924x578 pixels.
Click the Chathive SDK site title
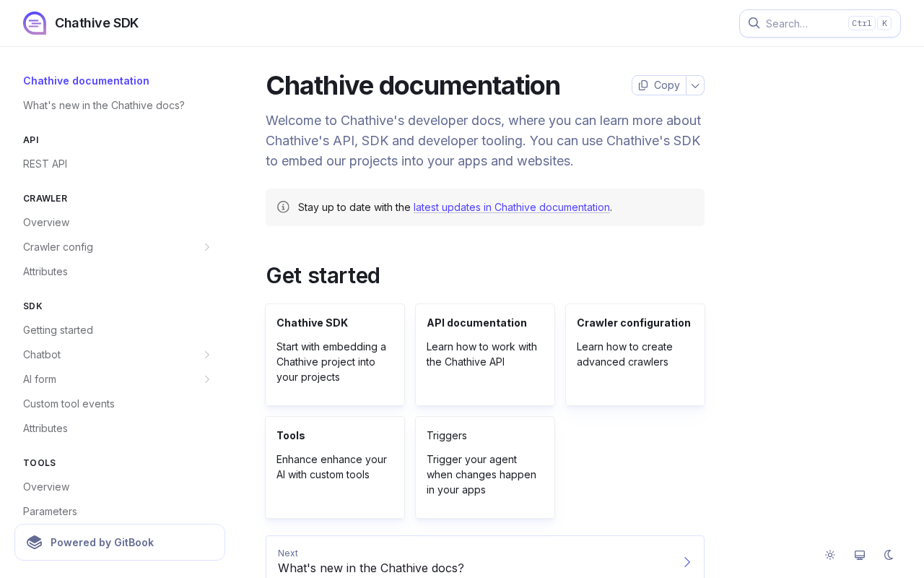pos(97,23)
